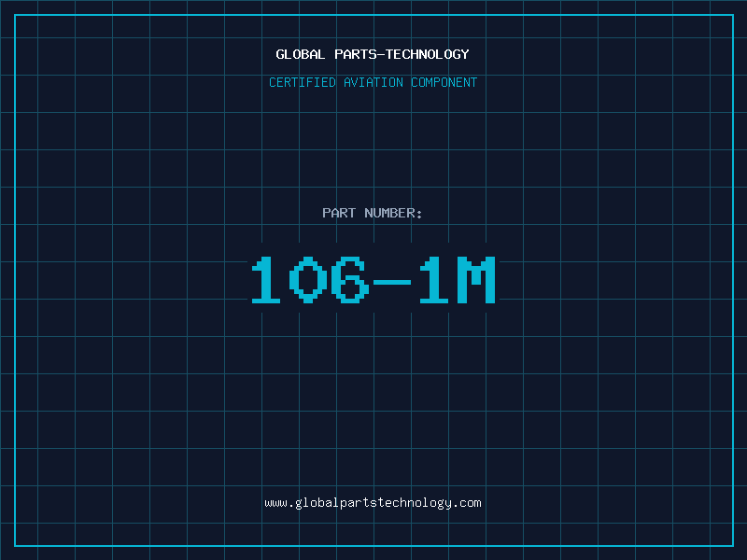
Task: Click the space between "CERTIFIED" and "AVIATION"
Action: point(338,83)
